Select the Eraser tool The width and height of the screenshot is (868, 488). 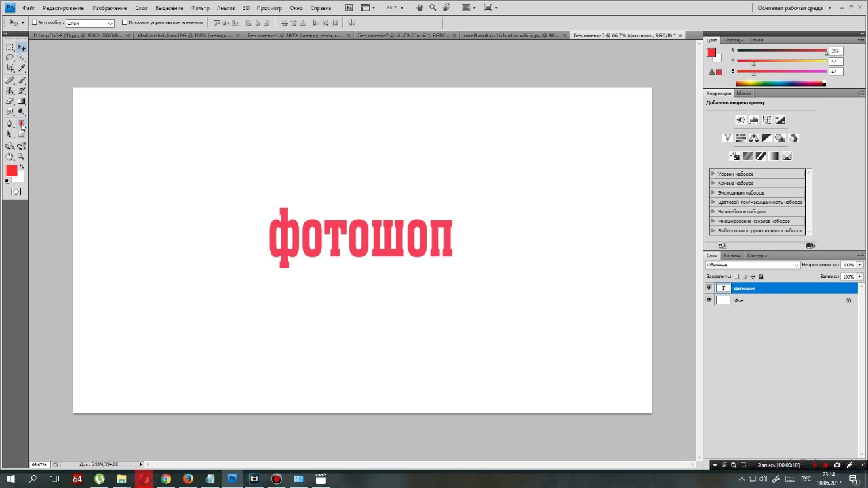10,101
